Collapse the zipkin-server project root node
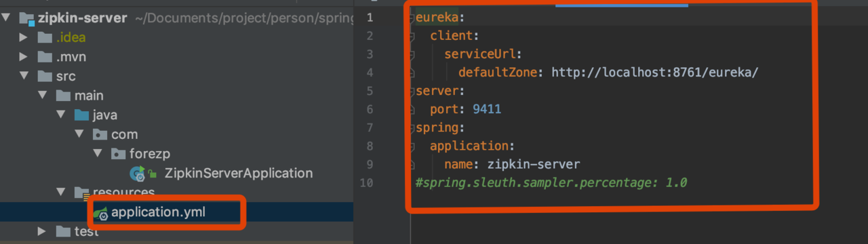The height and width of the screenshot is (244, 868). tap(6, 18)
